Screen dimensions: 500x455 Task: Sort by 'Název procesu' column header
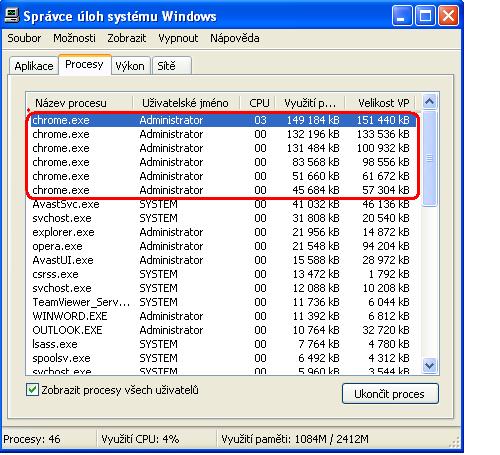pos(79,103)
